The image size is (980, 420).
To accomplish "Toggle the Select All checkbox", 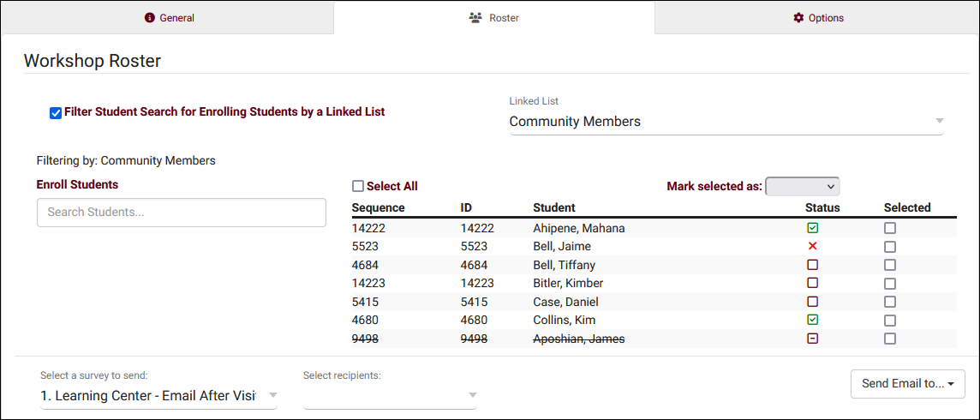I will (x=358, y=186).
